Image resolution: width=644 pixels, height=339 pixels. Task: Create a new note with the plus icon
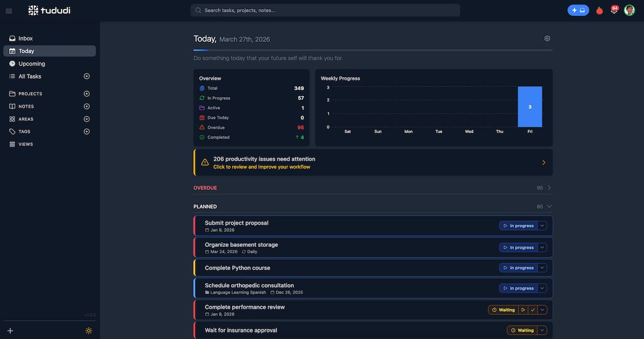87,106
